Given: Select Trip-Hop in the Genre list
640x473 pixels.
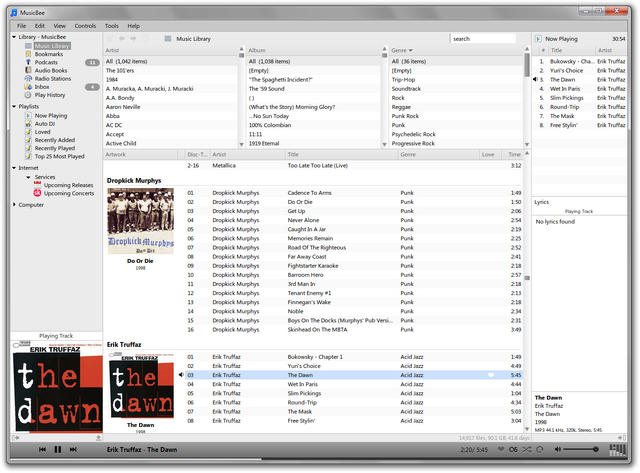Looking at the screenshot, I should click(457, 80).
